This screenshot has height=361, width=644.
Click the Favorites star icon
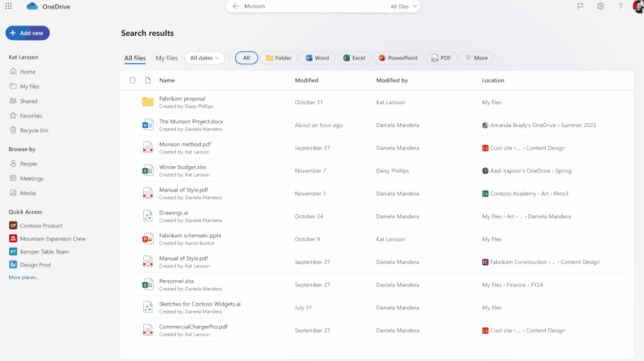pos(13,115)
